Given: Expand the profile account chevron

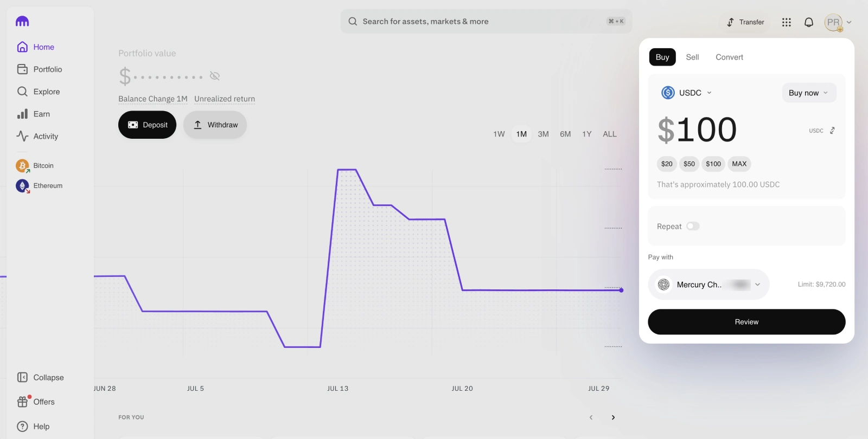Looking at the screenshot, I should tap(849, 22).
